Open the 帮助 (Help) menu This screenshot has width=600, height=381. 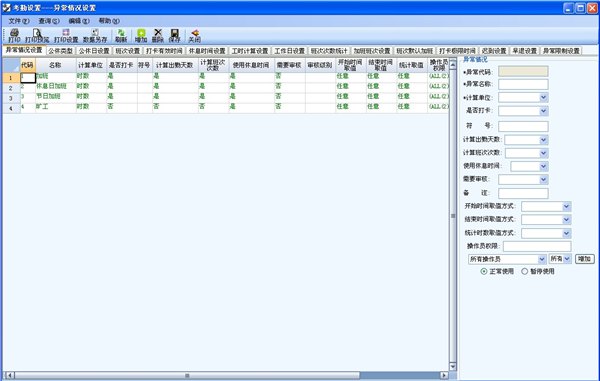coord(109,21)
